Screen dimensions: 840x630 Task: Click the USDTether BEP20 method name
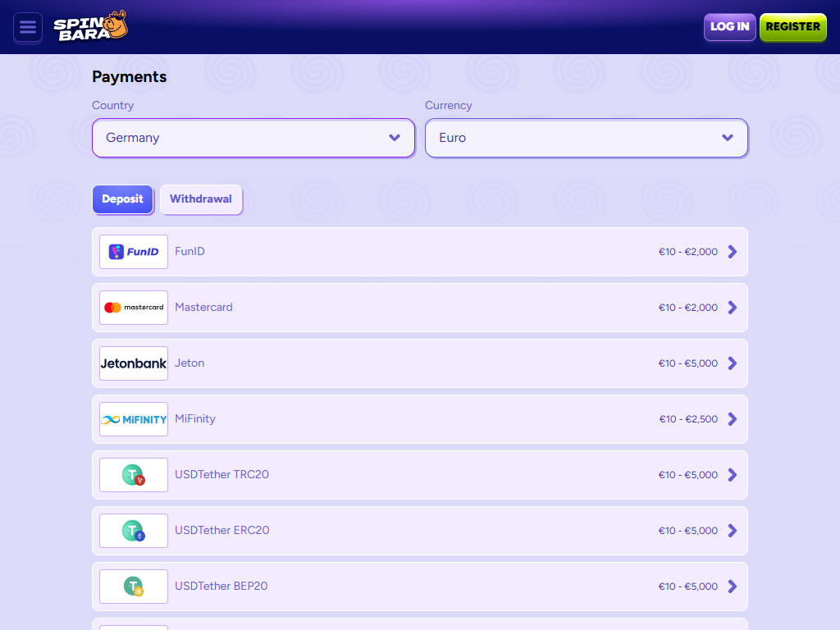[221, 587]
